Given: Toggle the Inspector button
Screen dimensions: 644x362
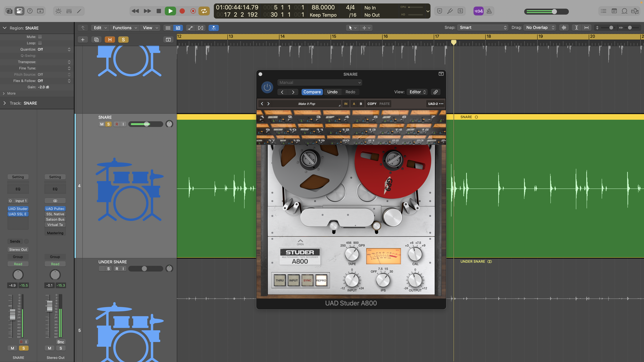Looking at the screenshot, I should coord(19,11).
